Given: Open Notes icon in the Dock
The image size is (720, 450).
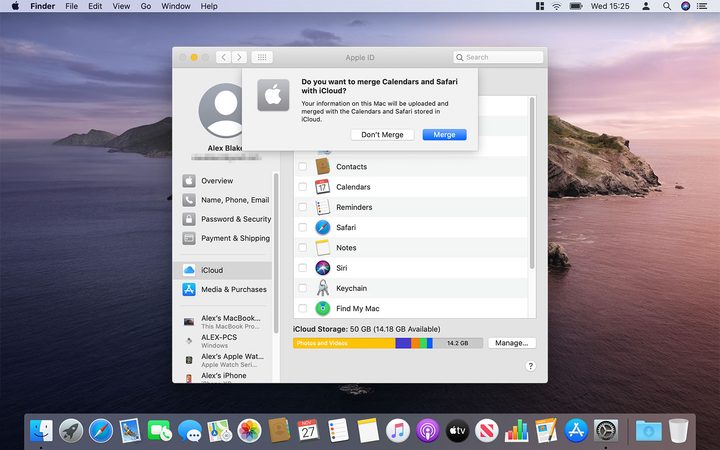Looking at the screenshot, I should [368, 430].
